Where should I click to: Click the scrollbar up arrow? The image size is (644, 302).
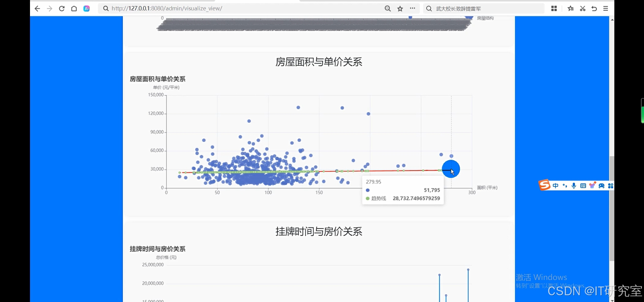click(x=612, y=20)
